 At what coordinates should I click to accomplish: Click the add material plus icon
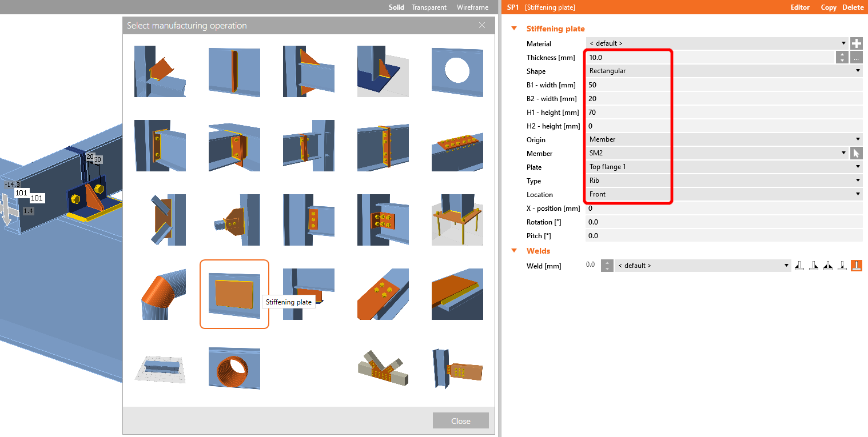coord(856,43)
